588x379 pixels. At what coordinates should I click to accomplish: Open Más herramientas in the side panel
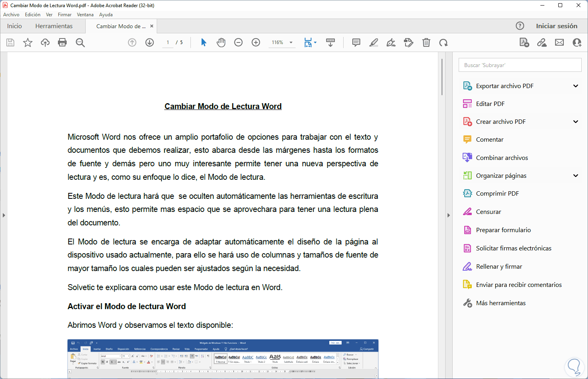(x=501, y=303)
